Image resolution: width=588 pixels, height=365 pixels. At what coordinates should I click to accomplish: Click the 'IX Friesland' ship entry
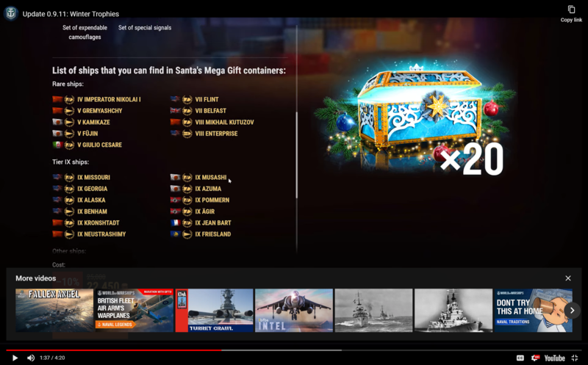tap(201, 234)
